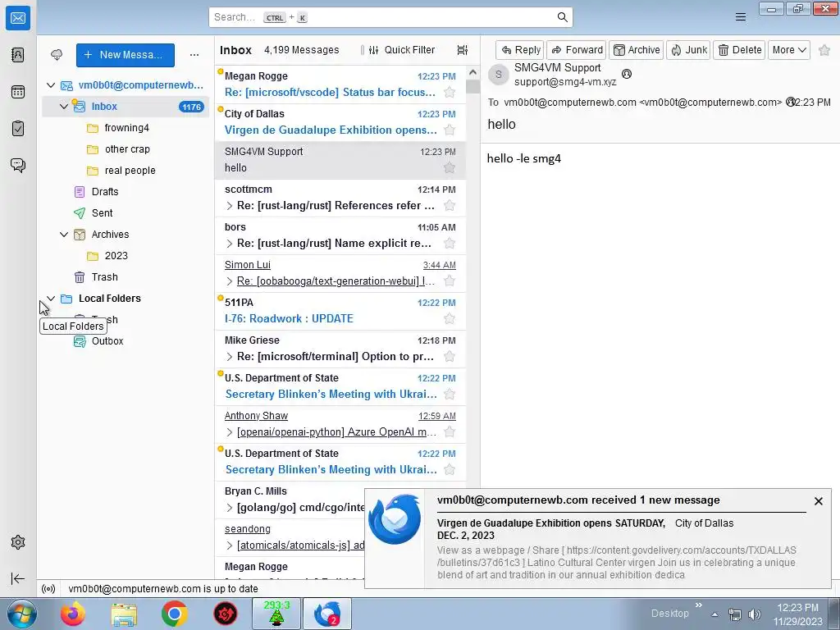This screenshot has height=630, width=840.
Task: Toggle the Quick Filter bar
Action: 402,50
